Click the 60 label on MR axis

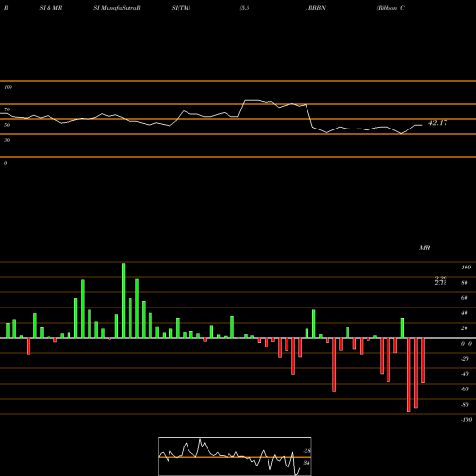click(465, 298)
